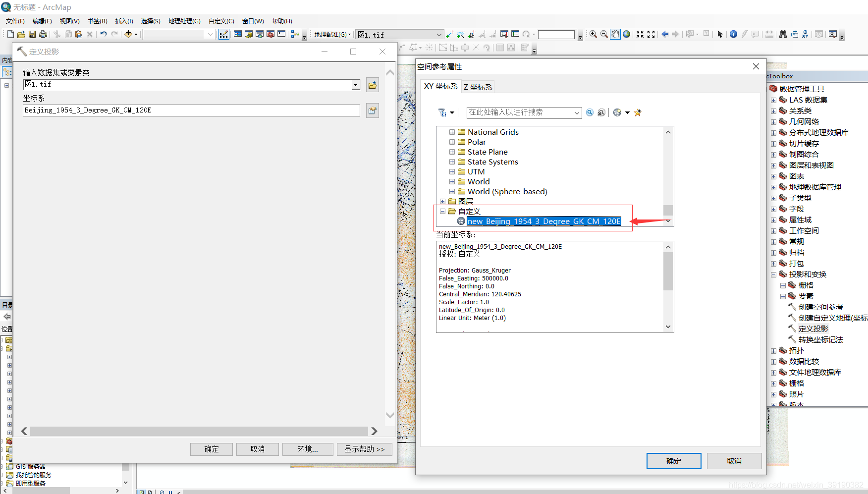Click 确定 in 定义投影 dialog
This screenshot has height=494, width=868.
(212, 449)
